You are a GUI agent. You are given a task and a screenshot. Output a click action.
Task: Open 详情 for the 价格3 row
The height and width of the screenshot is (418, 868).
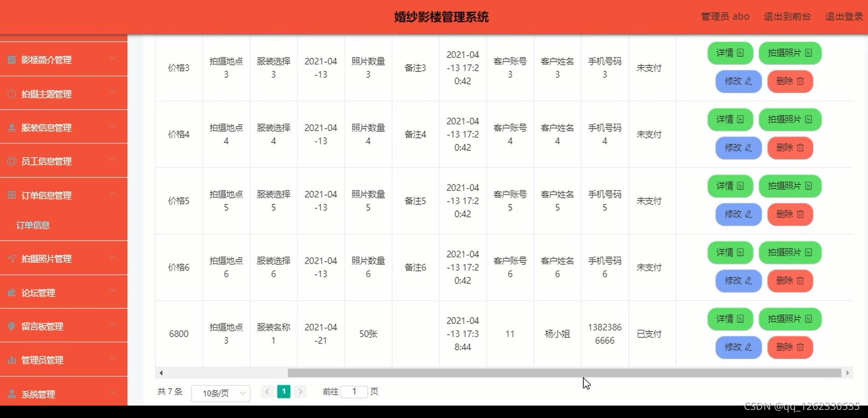(730, 53)
